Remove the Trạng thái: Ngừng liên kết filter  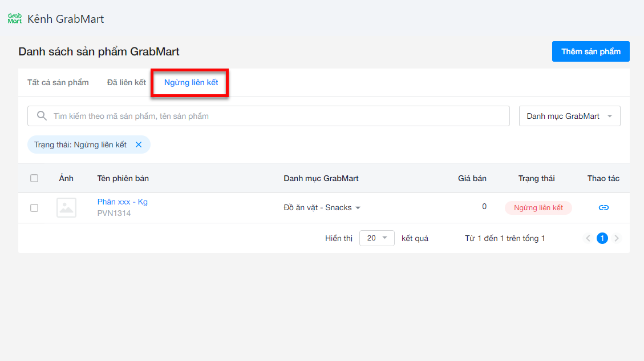click(139, 145)
